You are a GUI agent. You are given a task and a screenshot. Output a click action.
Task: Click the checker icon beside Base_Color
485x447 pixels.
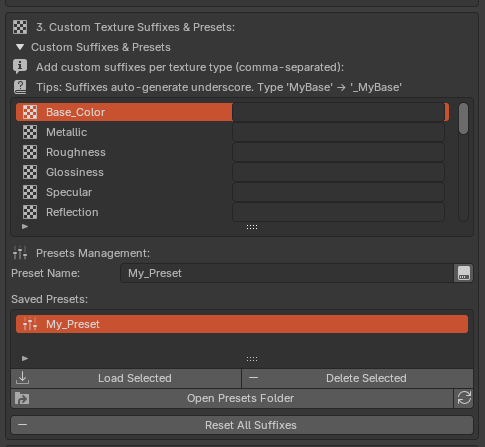tap(30, 112)
